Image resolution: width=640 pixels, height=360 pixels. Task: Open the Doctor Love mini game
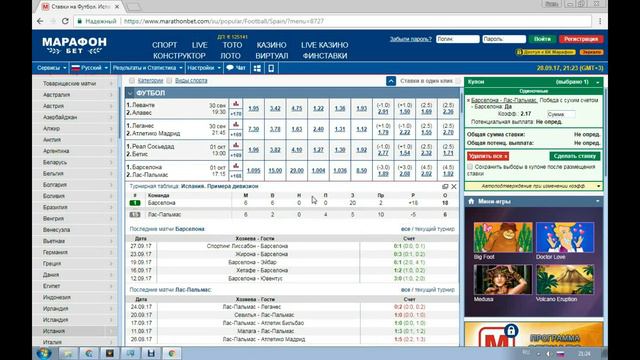(x=565, y=238)
